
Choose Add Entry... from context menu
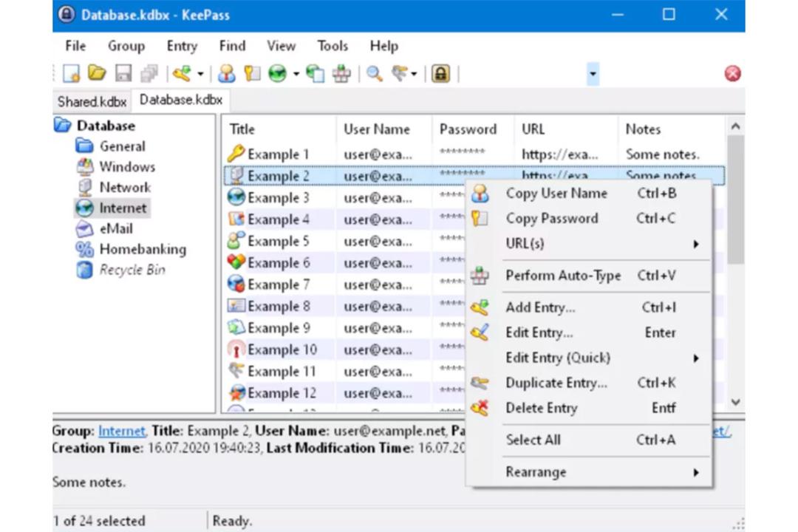[588, 307]
